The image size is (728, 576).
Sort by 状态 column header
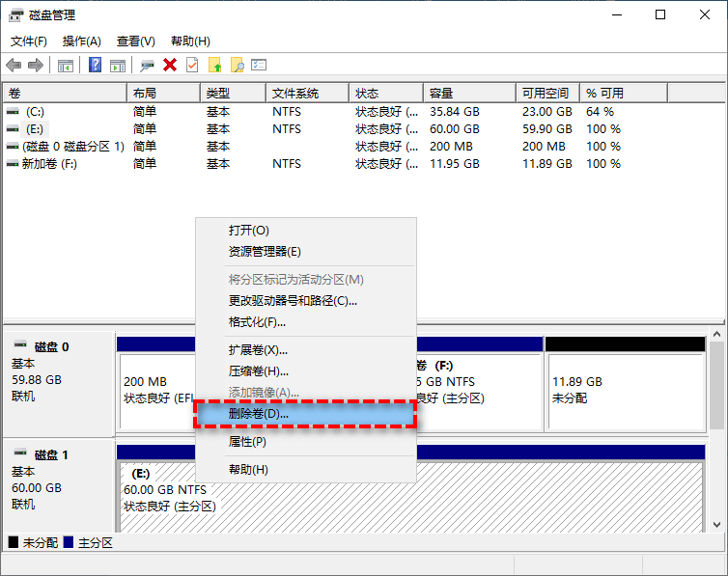(386, 94)
